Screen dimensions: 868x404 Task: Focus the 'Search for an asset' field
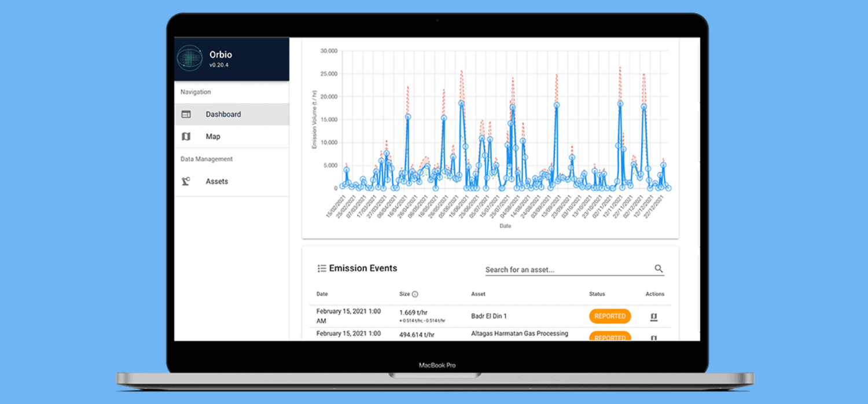(567, 270)
